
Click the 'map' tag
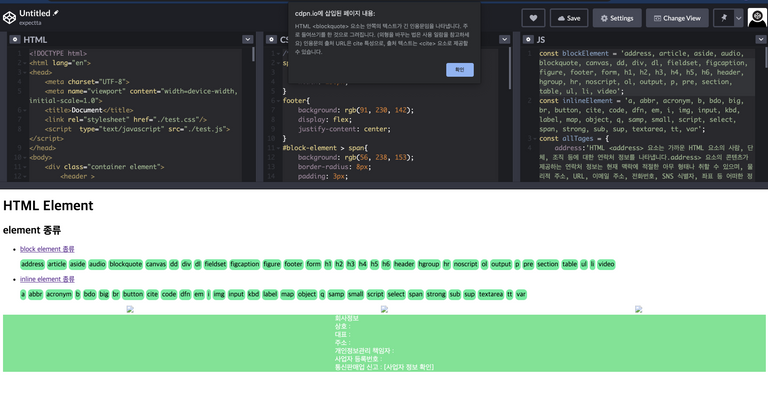pos(287,294)
